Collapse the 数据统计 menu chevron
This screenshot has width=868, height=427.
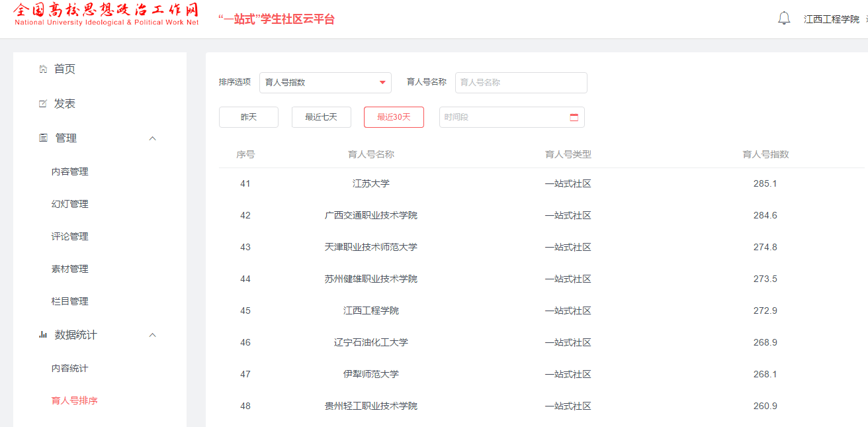pos(153,335)
